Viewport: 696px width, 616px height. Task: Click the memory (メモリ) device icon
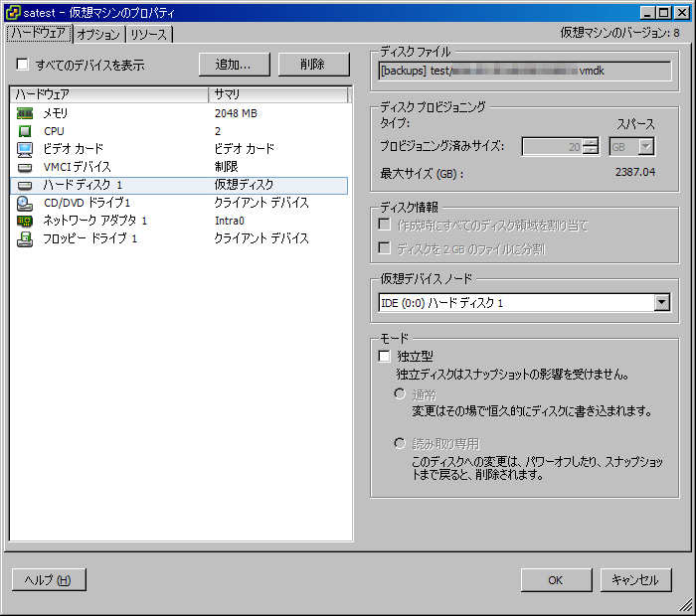(25, 113)
